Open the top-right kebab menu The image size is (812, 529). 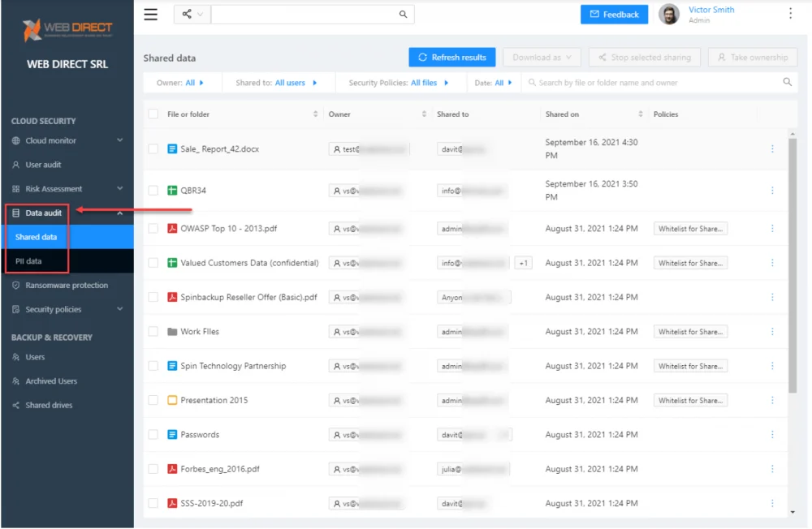790,14
